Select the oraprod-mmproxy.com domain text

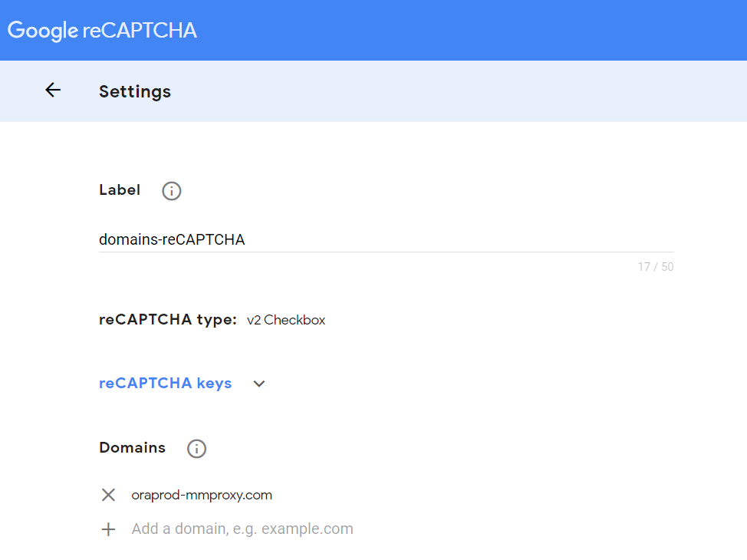tap(202, 496)
